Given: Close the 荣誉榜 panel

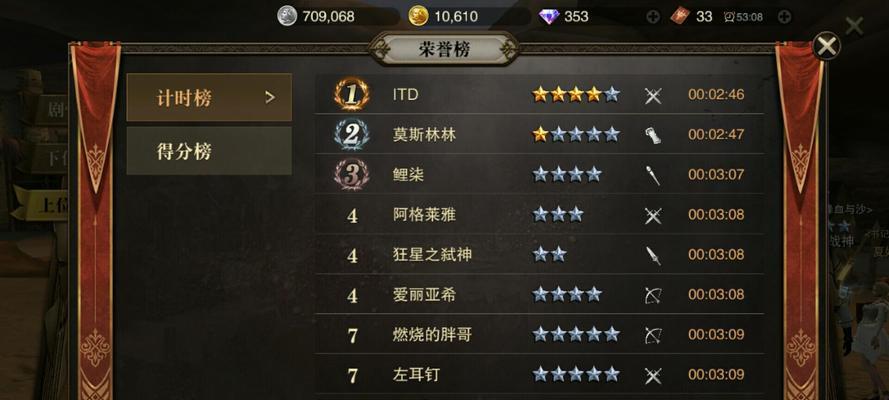Looking at the screenshot, I should coord(827,45).
